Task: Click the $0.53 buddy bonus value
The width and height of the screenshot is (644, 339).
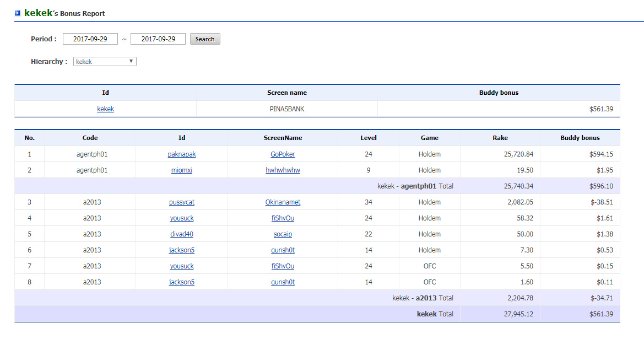Action: point(605,250)
